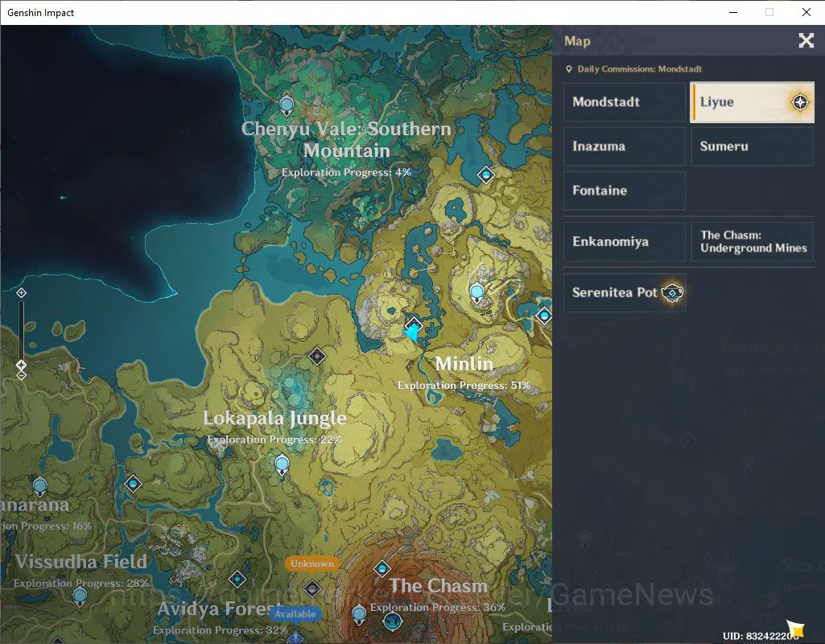Select the waypoint pin left of Chasm exploration progress
Viewport: 825px width, 644px height.
[359, 614]
